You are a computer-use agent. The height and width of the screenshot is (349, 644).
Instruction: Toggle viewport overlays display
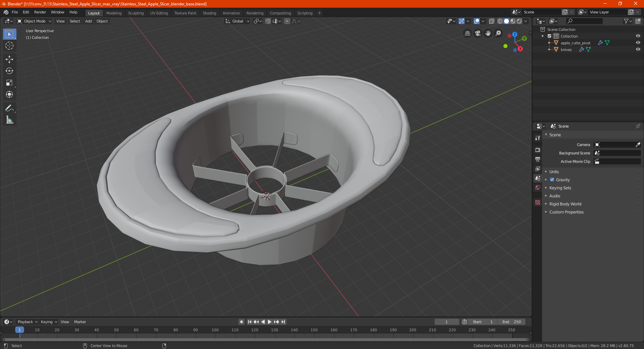point(477,21)
